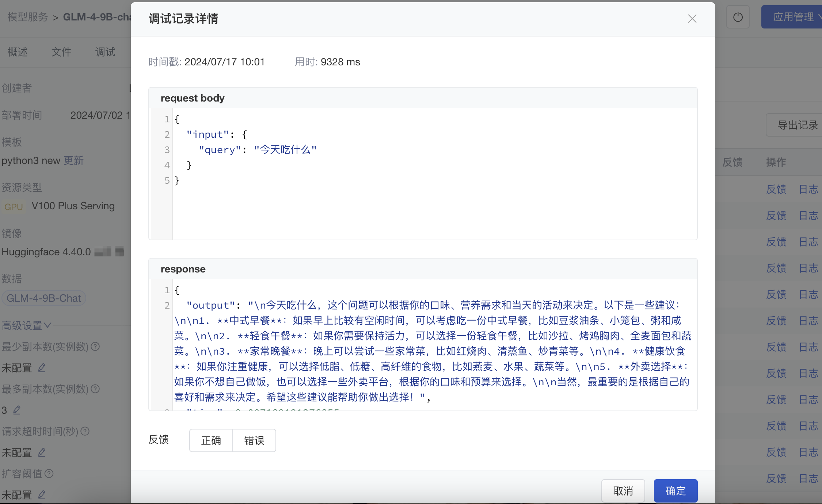Viewport: 822px width, 504px height.
Task: Switch to the 文件 tab
Action: pos(61,52)
